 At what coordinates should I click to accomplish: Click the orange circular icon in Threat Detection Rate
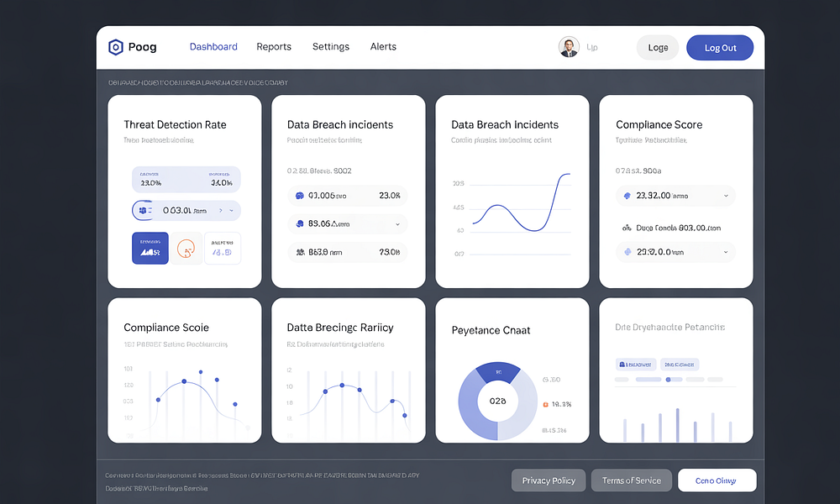pyautogui.click(x=186, y=249)
